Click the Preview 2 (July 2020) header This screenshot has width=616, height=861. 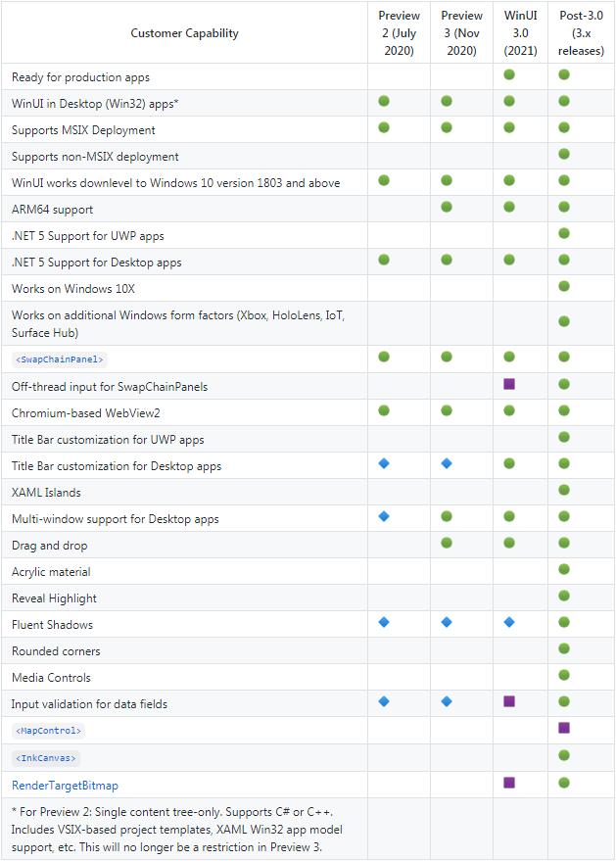tap(399, 33)
